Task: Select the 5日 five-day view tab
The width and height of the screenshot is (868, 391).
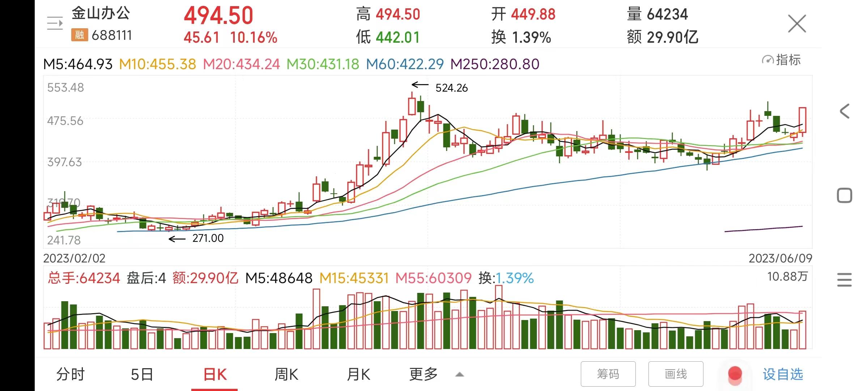Action: pos(142,374)
